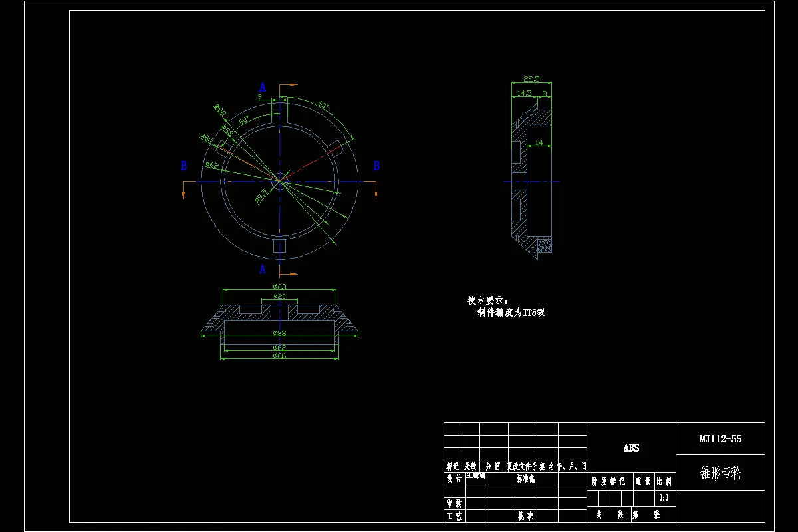Image resolution: width=798 pixels, height=532 pixels.
Task: Select the ABS material text
Action: pos(632,449)
